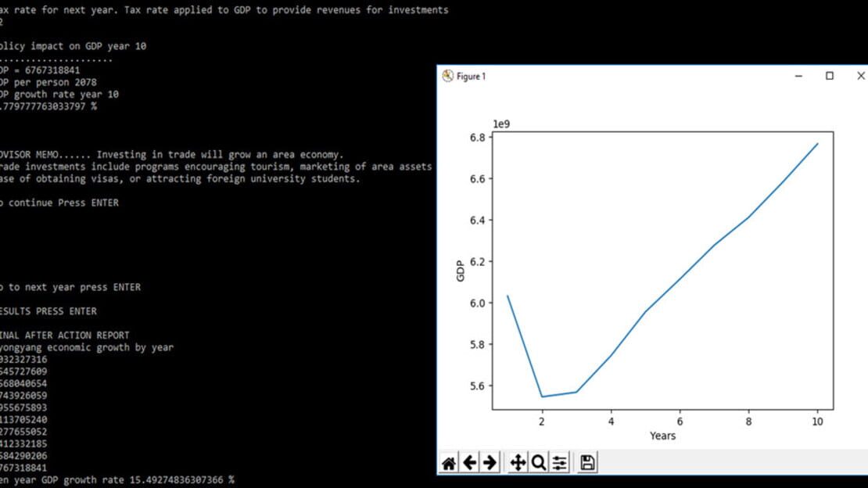The height and width of the screenshot is (488, 868).
Task: Click the 'to continue Press ENTER' terminal line
Action: coord(59,203)
